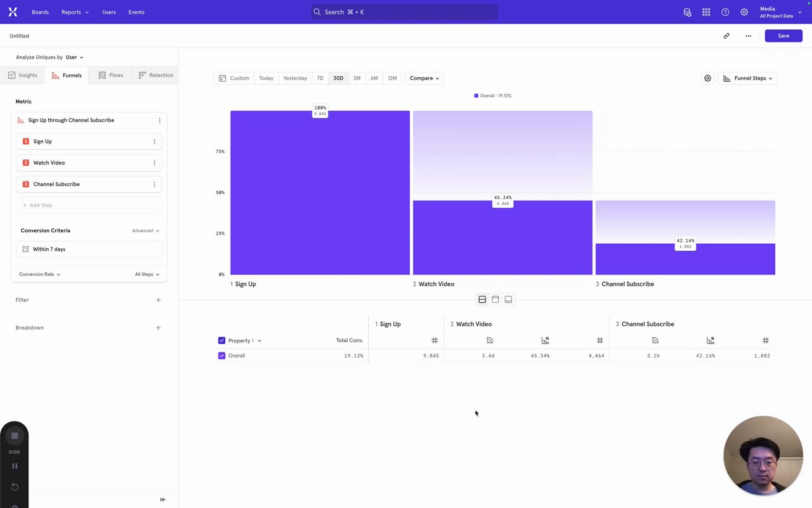812x508 pixels.
Task: Open the data lexicon icon in top bar
Action: click(687, 12)
